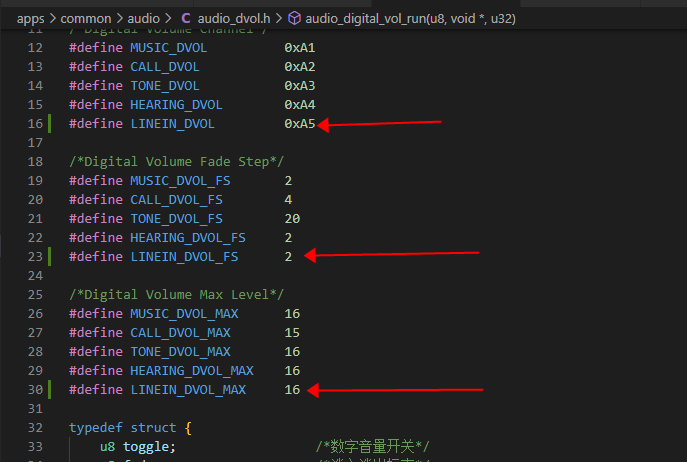Click the value 15 on line 27

click(x=292, y=333)
